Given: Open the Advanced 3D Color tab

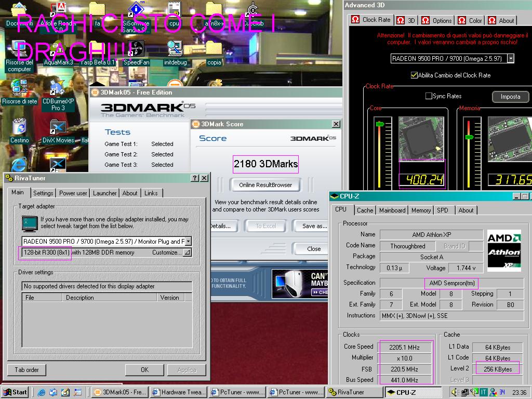Looking at the screenshot, I should 470,20.
